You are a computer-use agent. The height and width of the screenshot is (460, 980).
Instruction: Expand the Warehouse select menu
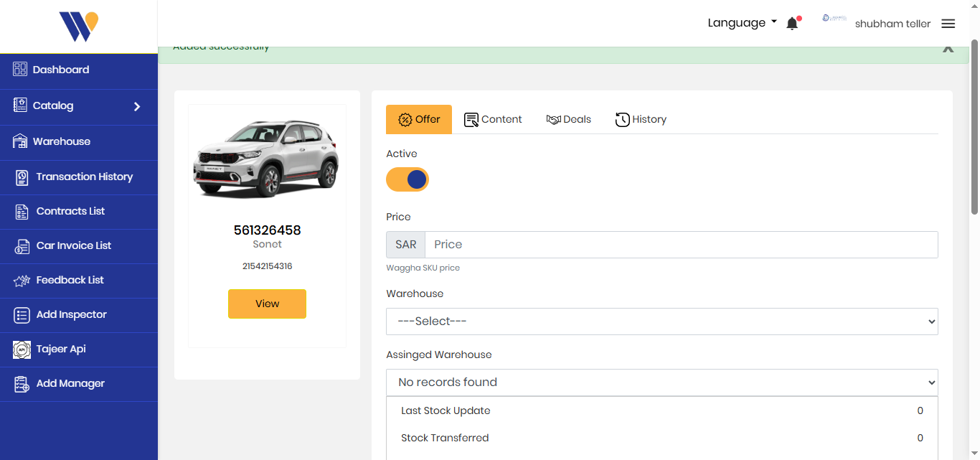[x=661, y=321]
